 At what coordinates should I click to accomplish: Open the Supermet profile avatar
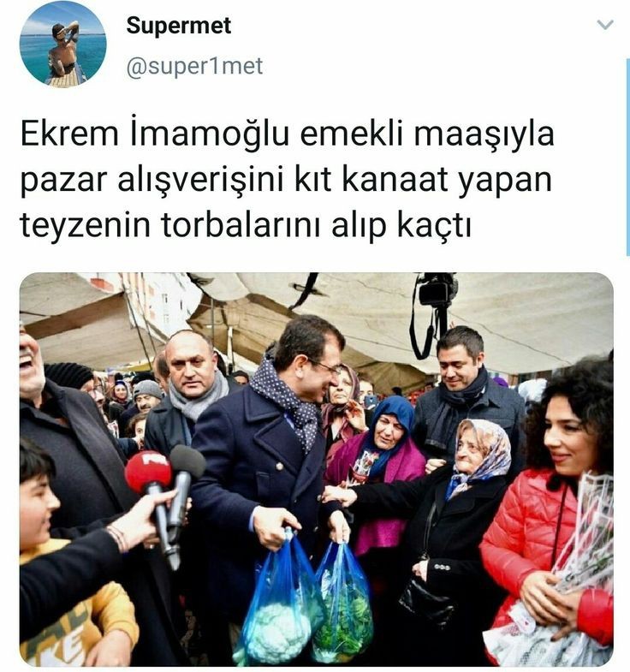coord(62,45)
